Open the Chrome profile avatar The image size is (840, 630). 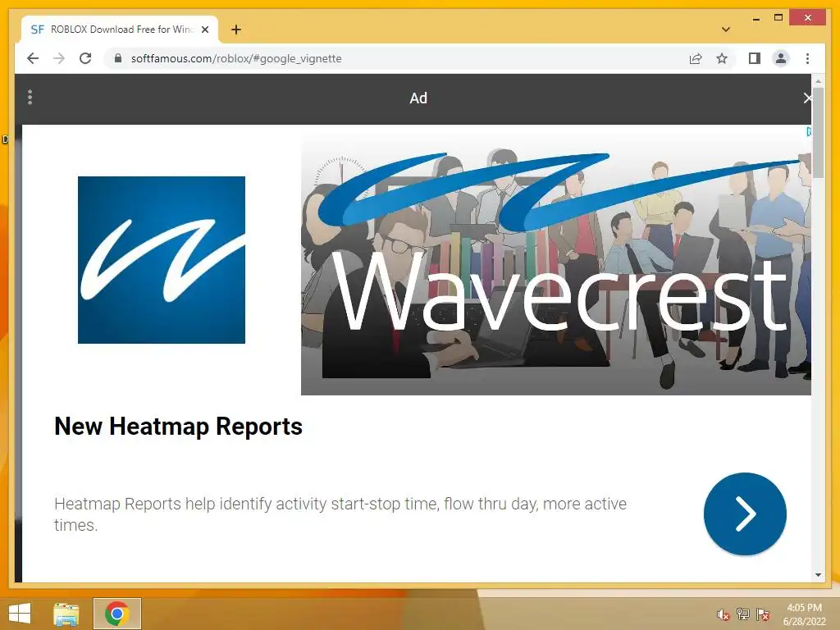pos(781,58)
